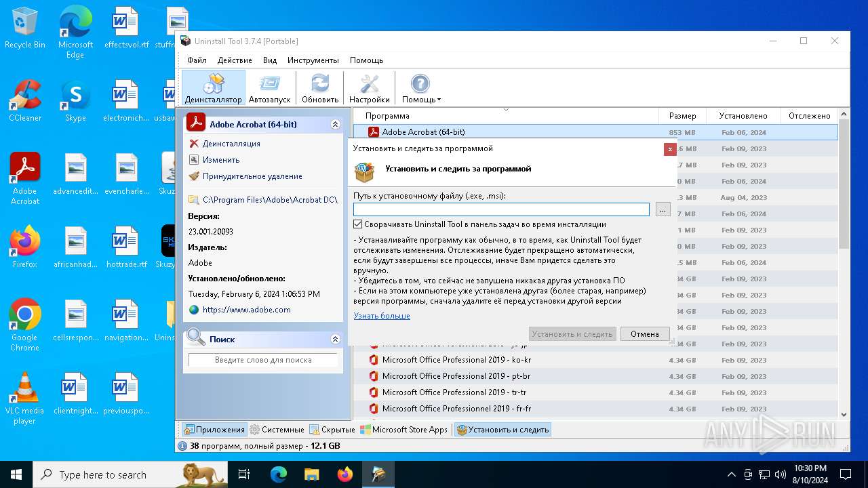This screenshot has width=868, height=488.
Task: Select Microsoft Office Professional 2019 - pt-br
Action: coord(595,376)
